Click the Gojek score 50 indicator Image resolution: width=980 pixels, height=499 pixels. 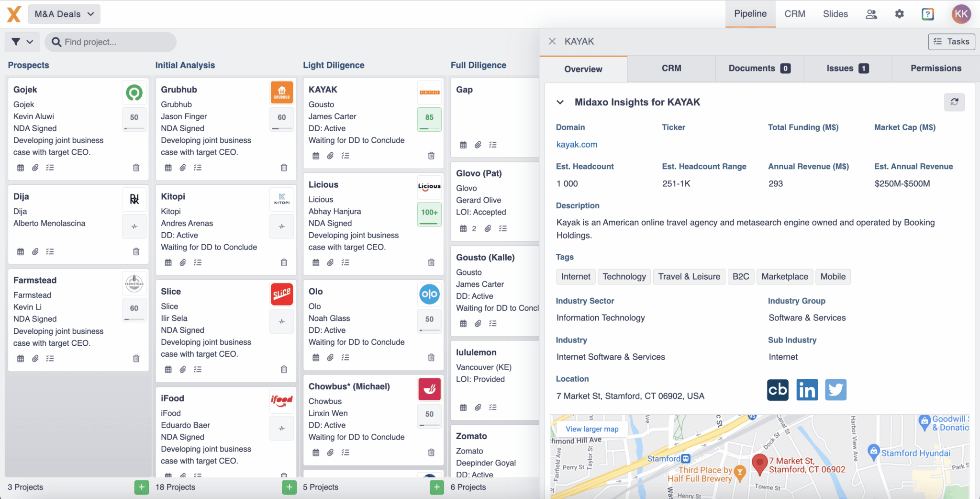coord(134,120)
